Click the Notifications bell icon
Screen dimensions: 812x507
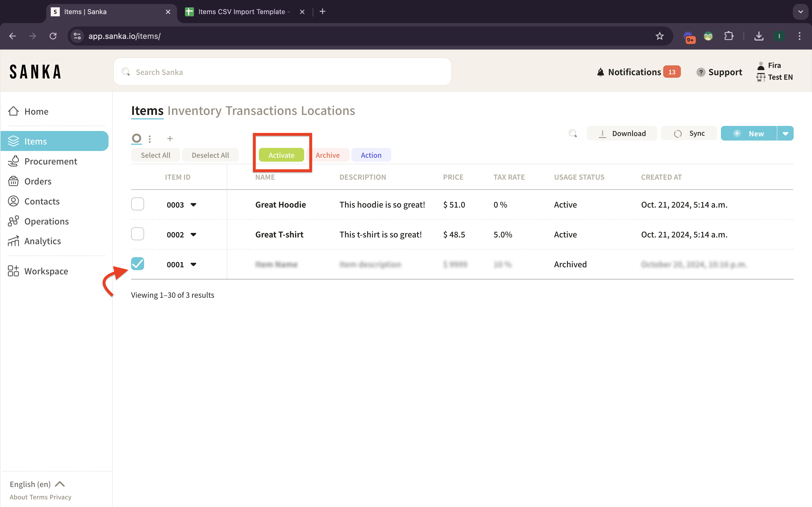click(601, 72)
